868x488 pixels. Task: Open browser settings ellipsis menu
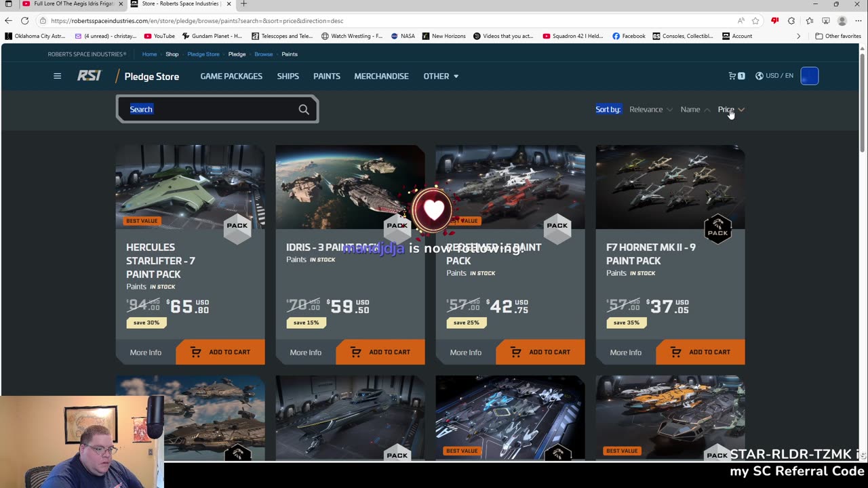pyautogui.click(x=858, y=21)
